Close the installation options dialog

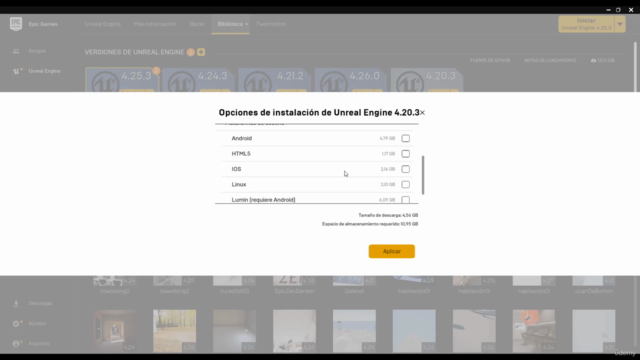click(x=422, y=113)
